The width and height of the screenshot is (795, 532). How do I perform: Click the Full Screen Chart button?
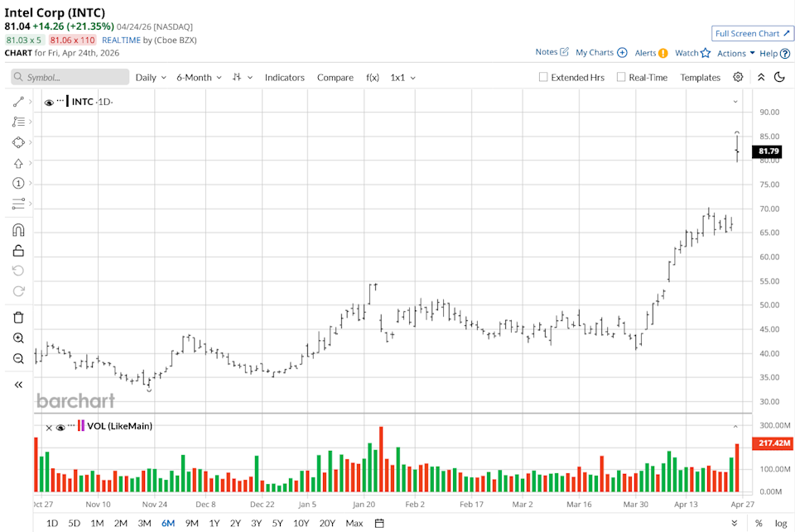[752, 33]
